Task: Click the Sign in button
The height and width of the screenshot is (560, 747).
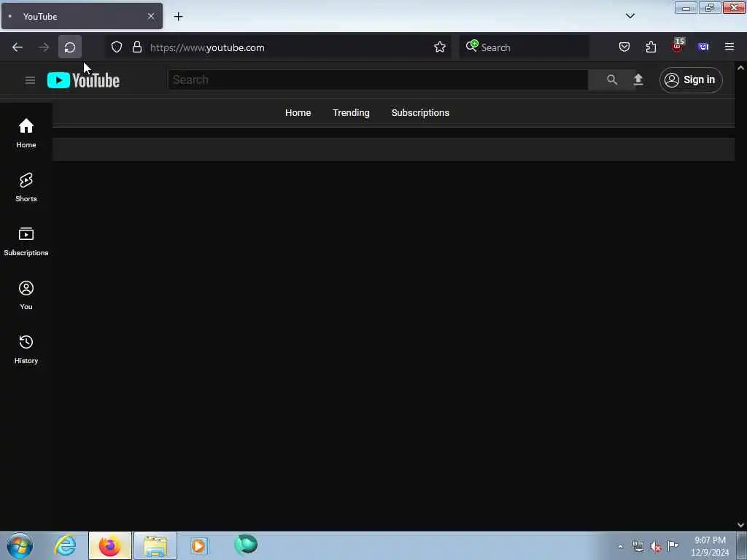Action: 691,80
